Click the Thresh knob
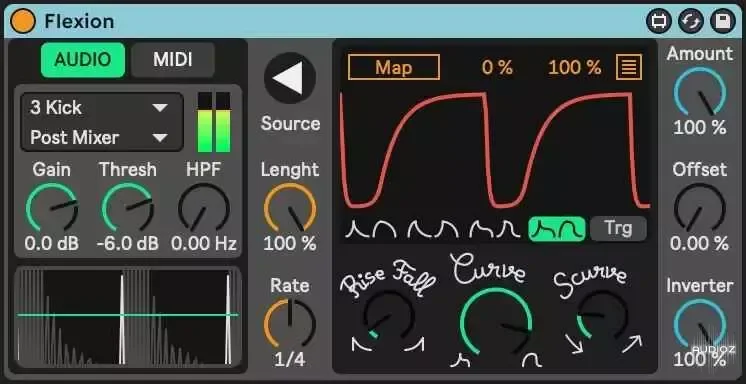This screenshot has width=746, height=384. point(128,208)
